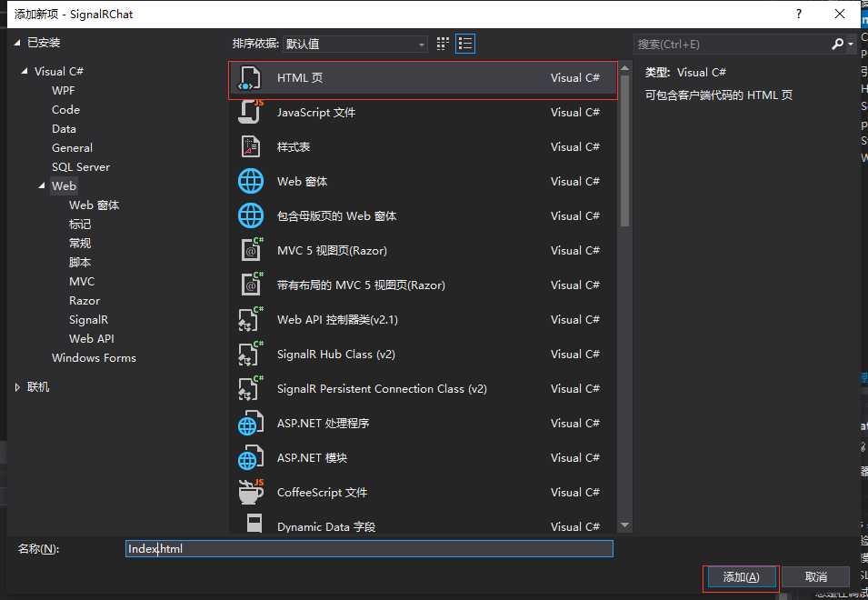Select the MVC subcategory

[x=82, y=282]
